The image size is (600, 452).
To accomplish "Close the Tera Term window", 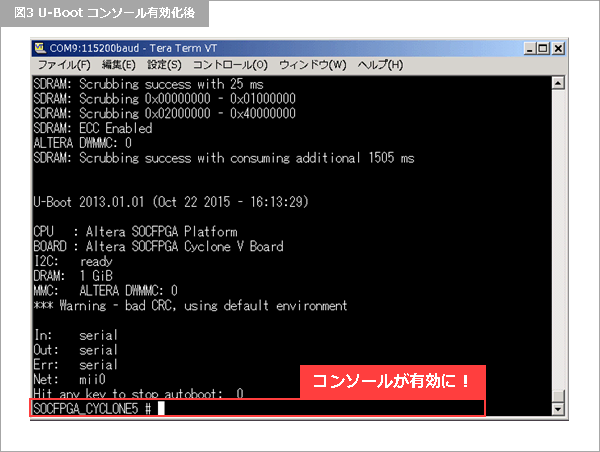I will (x=558, y=49).
